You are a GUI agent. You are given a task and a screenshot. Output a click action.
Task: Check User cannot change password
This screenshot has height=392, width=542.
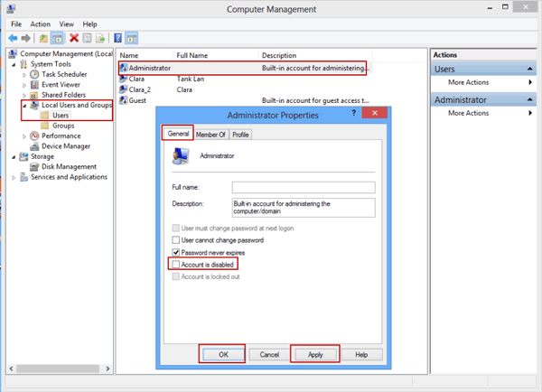pos(176,240)
